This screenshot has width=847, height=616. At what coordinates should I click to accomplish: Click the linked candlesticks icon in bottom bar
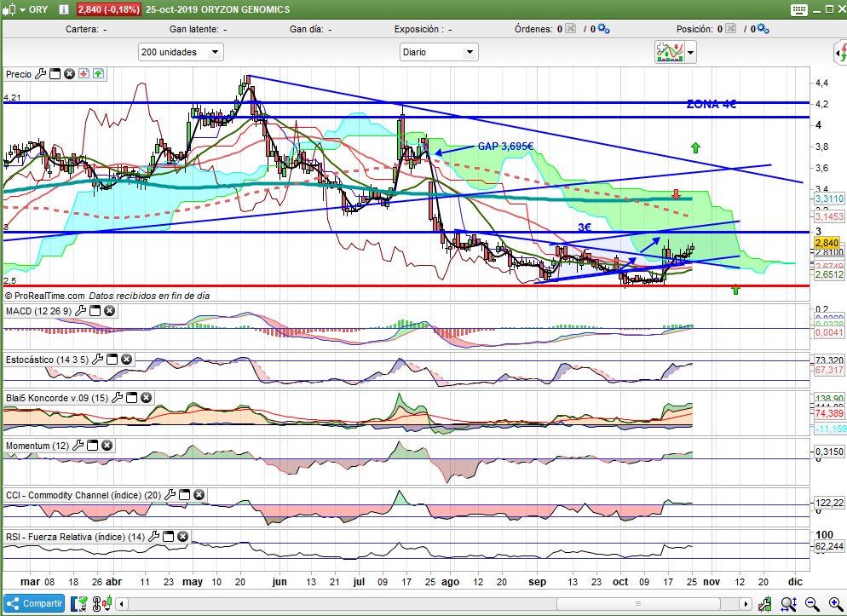point(102,603)
